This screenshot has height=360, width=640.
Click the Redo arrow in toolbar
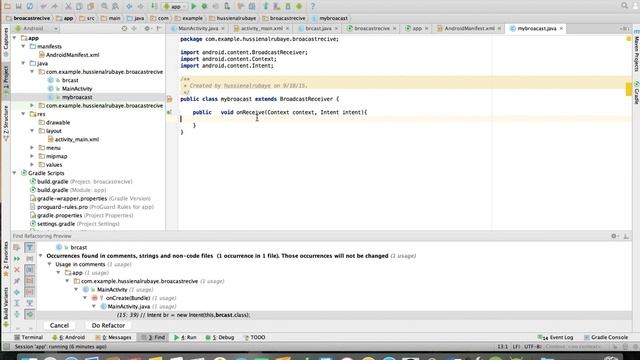(x=55, y=6)
